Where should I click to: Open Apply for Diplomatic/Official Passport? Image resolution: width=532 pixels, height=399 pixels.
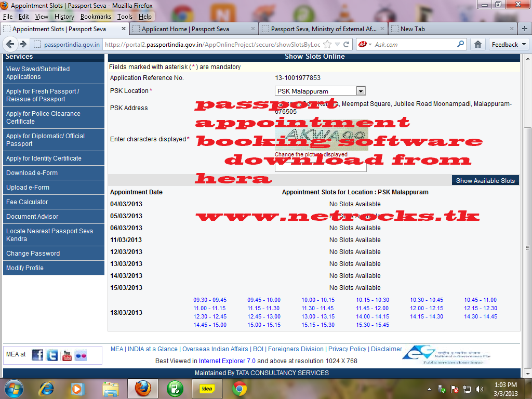(54, 140)
